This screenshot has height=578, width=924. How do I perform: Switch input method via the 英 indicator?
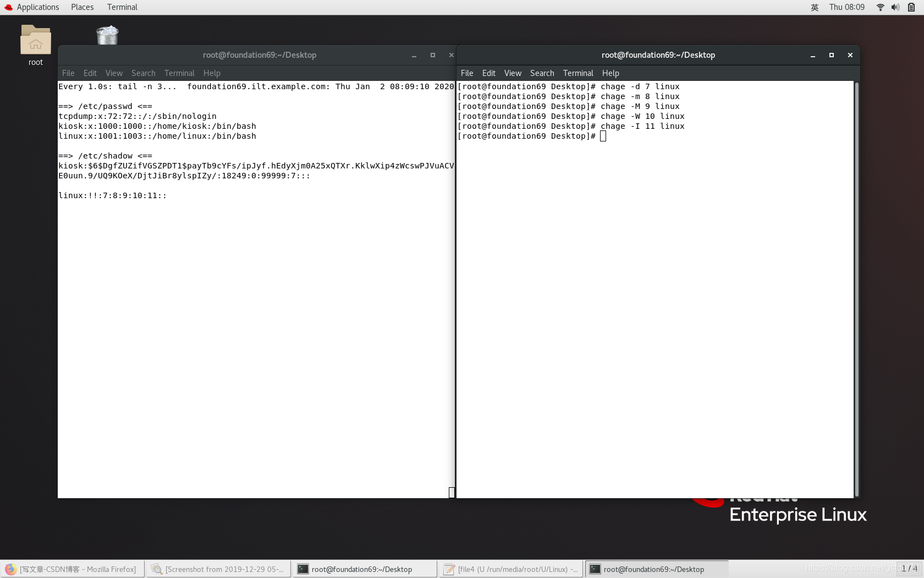coord(815,7)
